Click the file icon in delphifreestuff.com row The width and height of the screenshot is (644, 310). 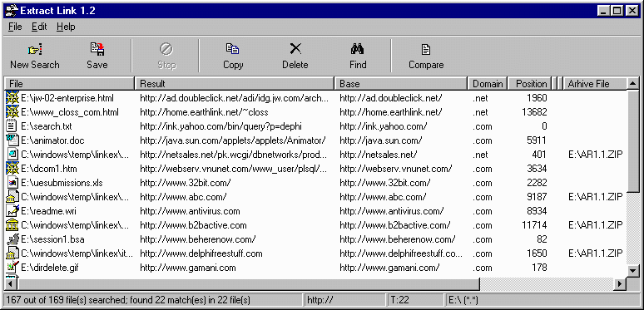(x=12, y=253)
